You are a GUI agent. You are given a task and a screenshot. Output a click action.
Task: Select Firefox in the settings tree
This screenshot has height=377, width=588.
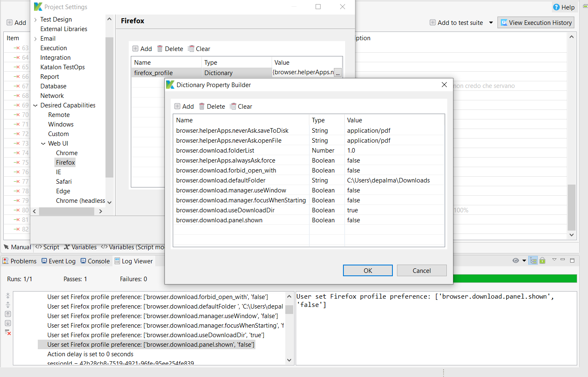tap(66, 163)
